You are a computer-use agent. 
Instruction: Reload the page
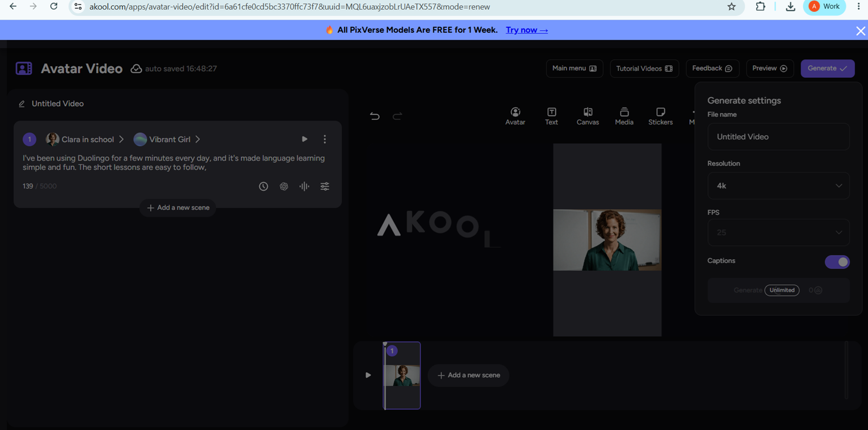click(53, 6)
